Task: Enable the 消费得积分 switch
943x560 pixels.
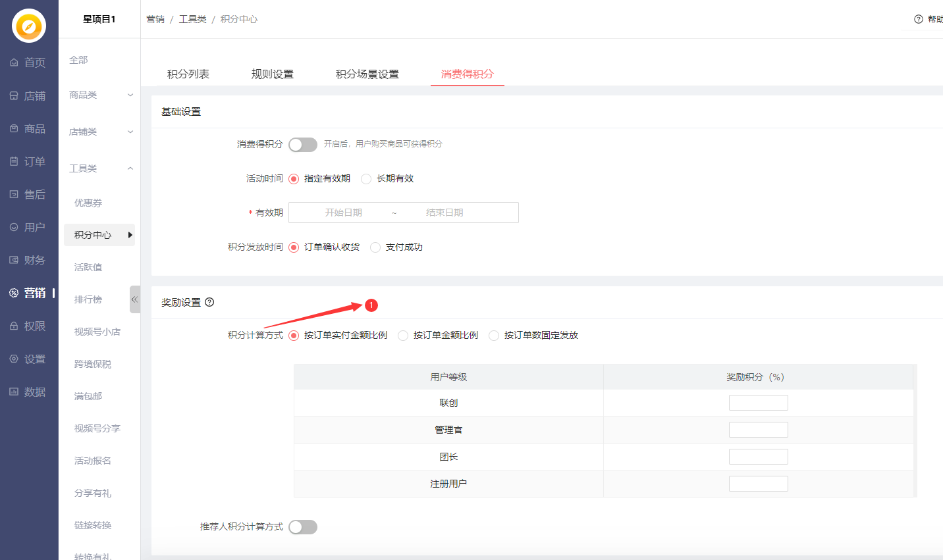Action: [x=303, y=145]
